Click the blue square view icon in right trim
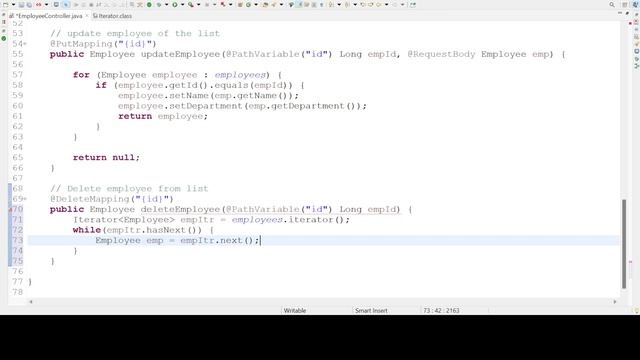The image size is (640, 360). click(x=636, y=51)
